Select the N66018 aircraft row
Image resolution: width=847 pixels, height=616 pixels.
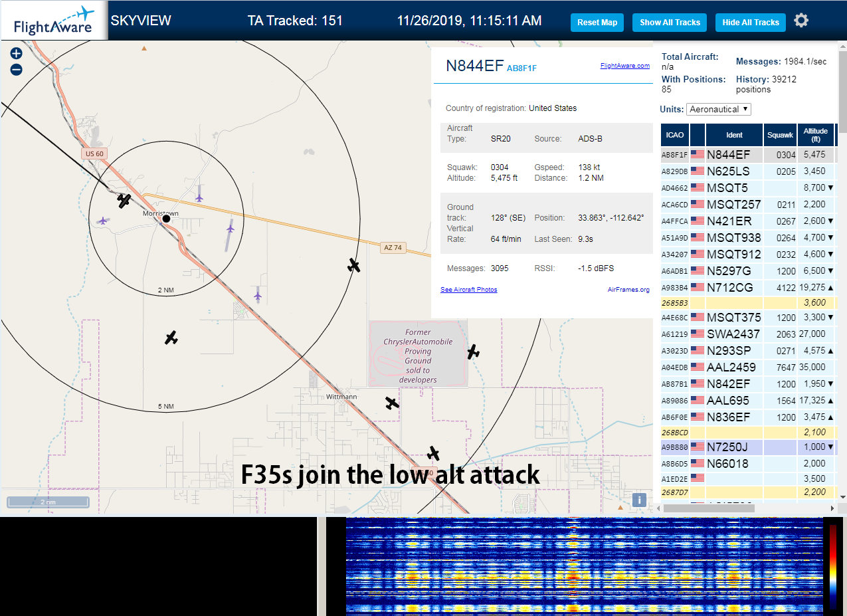(747, 464)
